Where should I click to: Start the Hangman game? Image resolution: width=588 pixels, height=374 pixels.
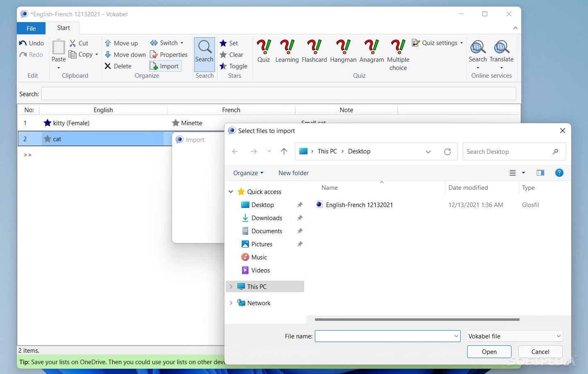[343, 51]
